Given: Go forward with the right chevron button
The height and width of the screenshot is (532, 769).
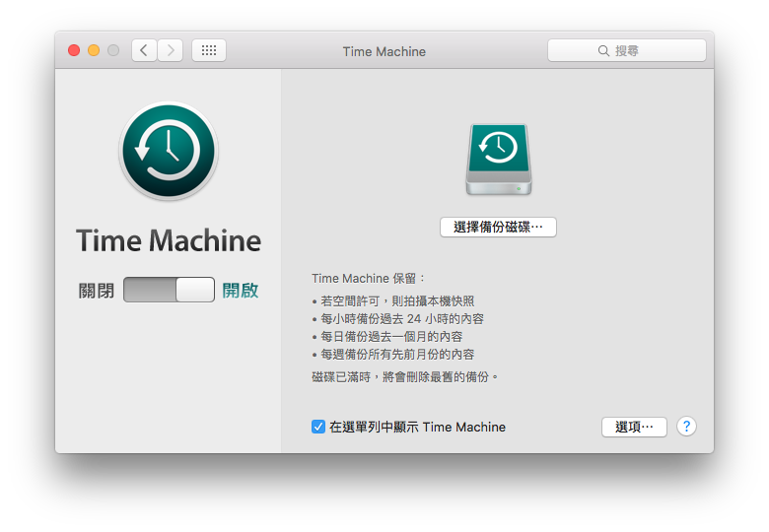Looking at the screenshot, I should [171, 50].
